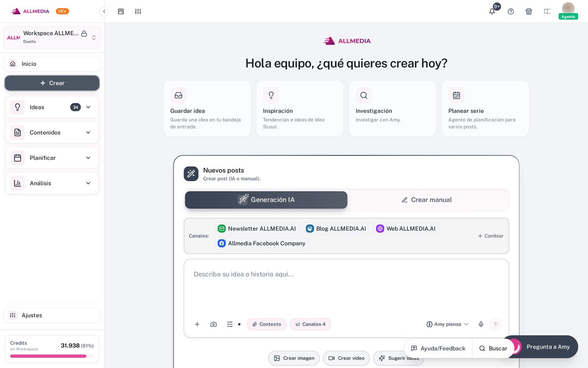Viewport: 588px width, 368px height.
Task: Toggle the Contexto chip
Action: coord(267,324)
